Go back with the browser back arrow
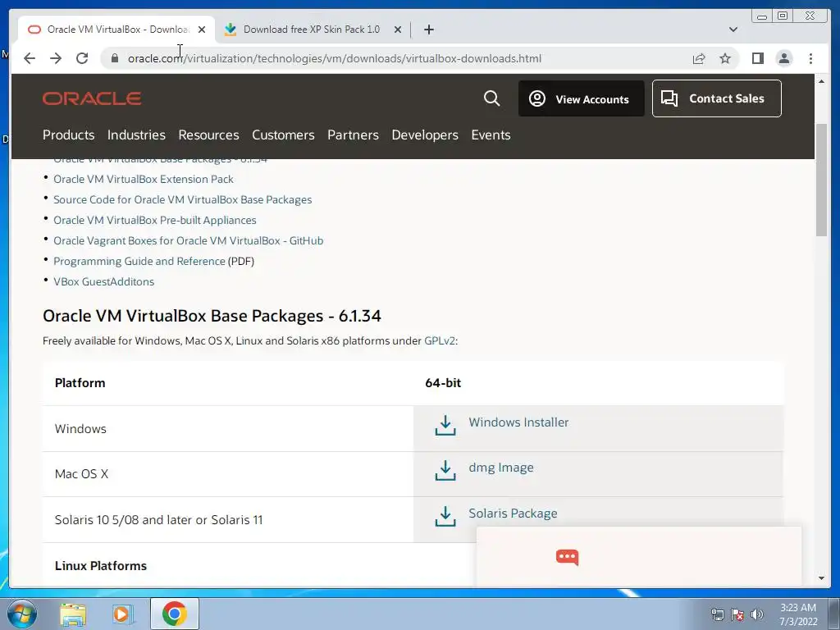 click(x=30, y=58)
